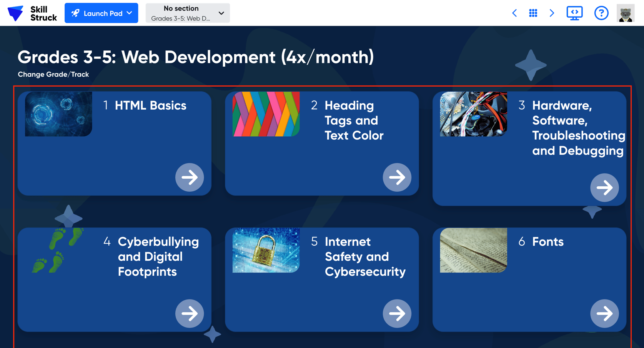644x348 pixels.
Task: Open the Launch Pad dropdown menu
Action: [x=102, y=13]
